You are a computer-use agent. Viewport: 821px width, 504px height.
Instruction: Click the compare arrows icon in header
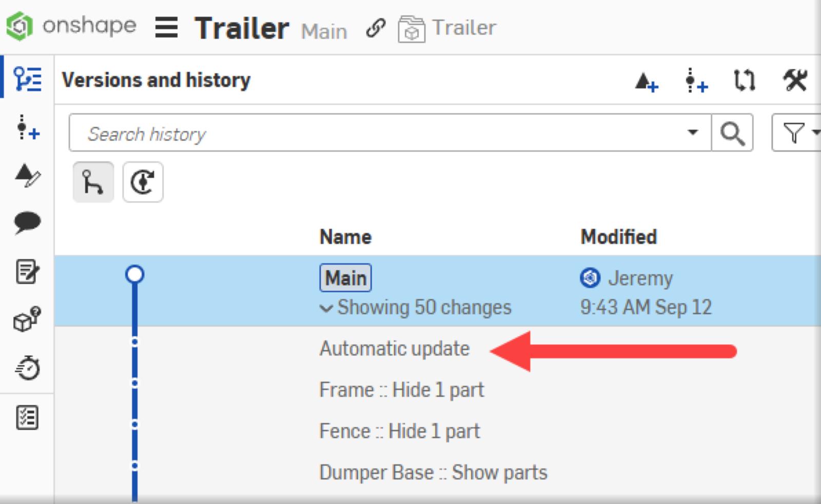(744, 80)
